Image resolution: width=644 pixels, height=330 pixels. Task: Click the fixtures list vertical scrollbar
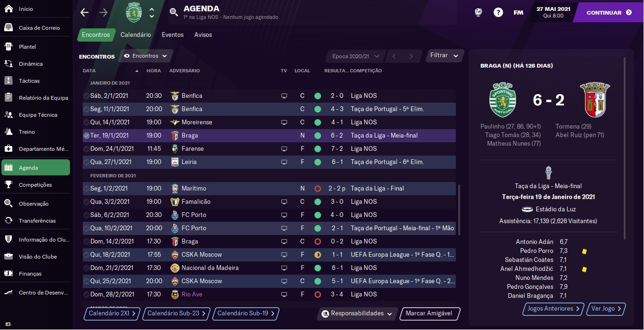click(459, 210)
